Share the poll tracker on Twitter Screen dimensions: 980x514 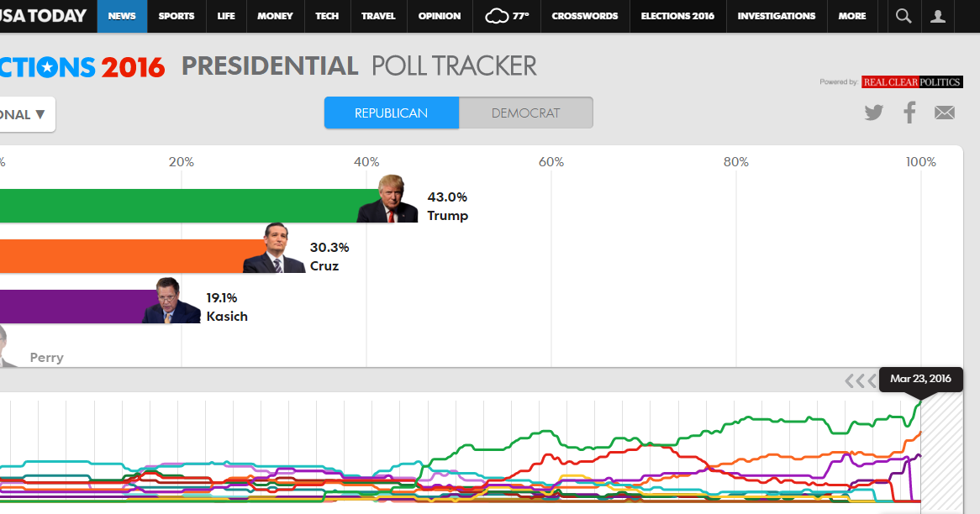873,112
